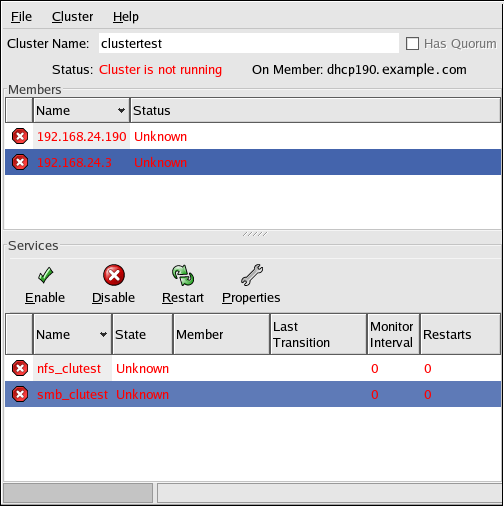Open the File menu
504x506 pixels.
click(21, 17)
